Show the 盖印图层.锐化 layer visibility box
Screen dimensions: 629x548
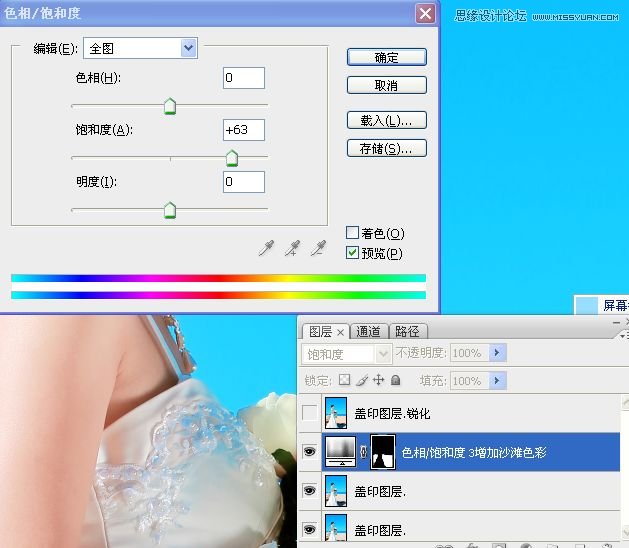309,413
